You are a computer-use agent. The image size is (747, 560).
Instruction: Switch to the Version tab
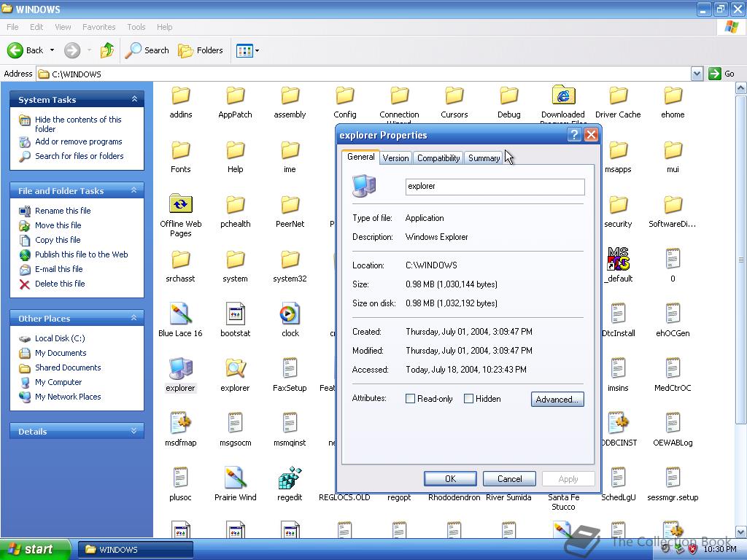[x=395, y=158]
